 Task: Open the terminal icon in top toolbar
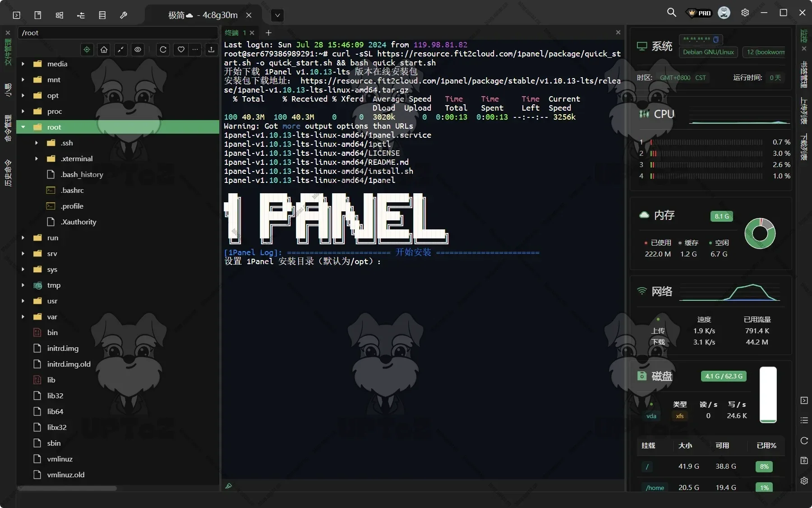pyautogui.click(x=17, y=15)
